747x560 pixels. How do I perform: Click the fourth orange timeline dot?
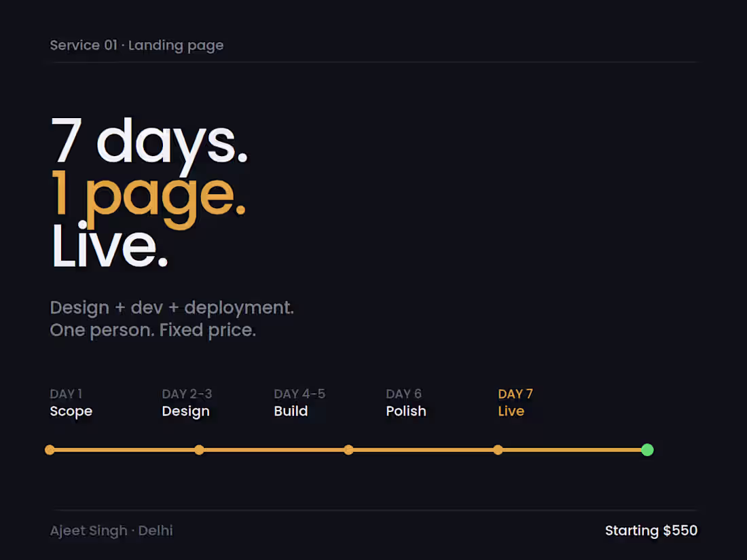pos(498,450)
